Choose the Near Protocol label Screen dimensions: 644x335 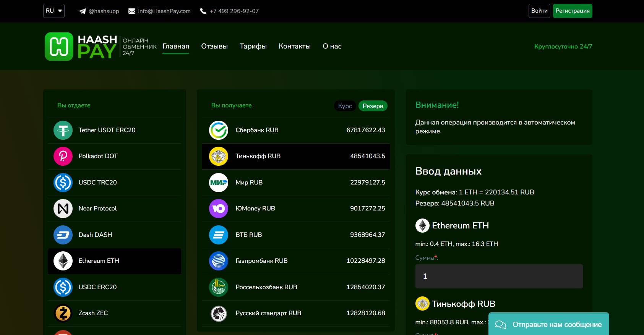(x=97, y=209)
